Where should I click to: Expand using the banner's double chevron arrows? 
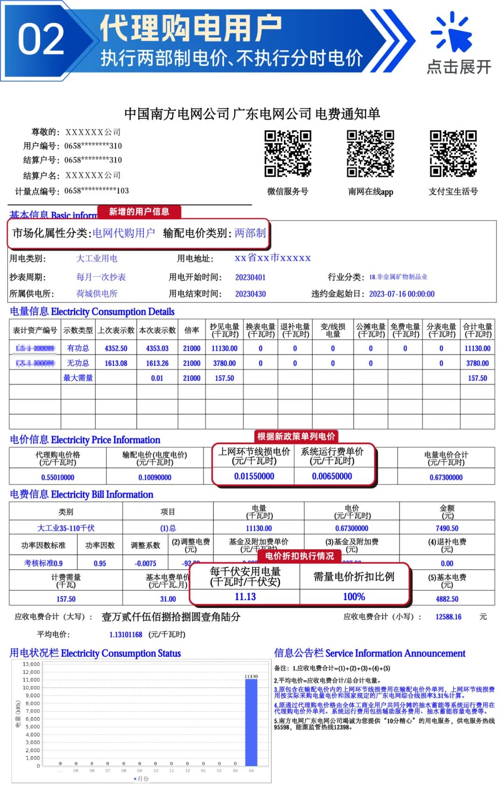pos(393,41)
